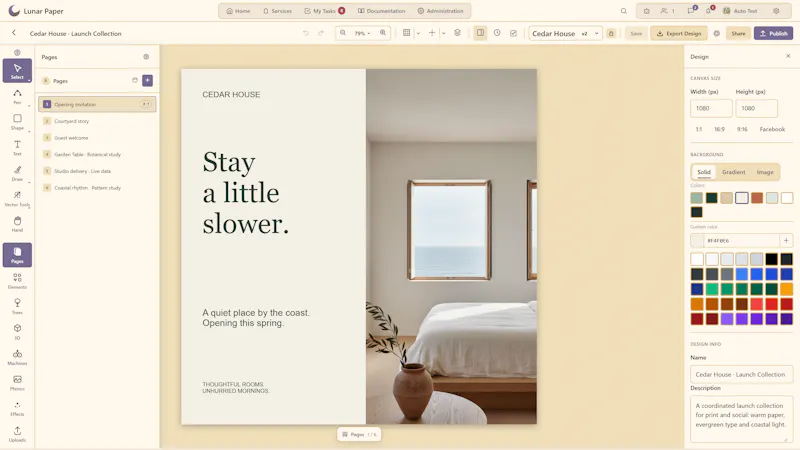Click the Export Design button

679,33
